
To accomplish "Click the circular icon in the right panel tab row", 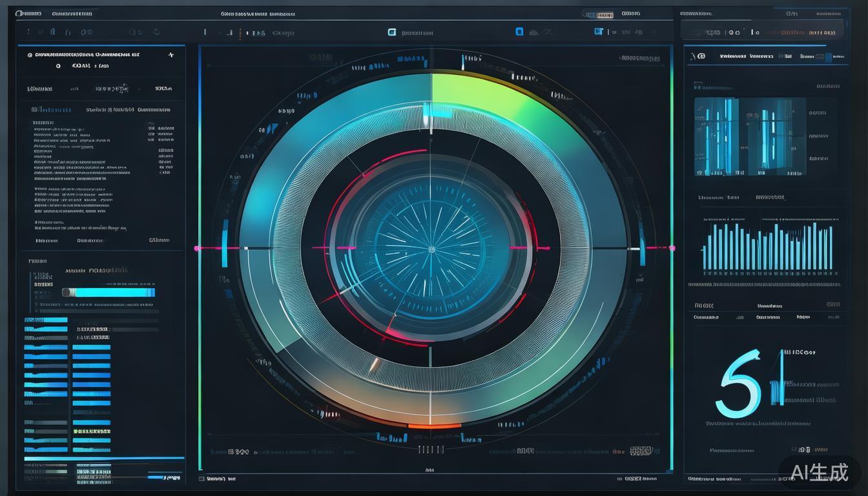I will 701,56.
